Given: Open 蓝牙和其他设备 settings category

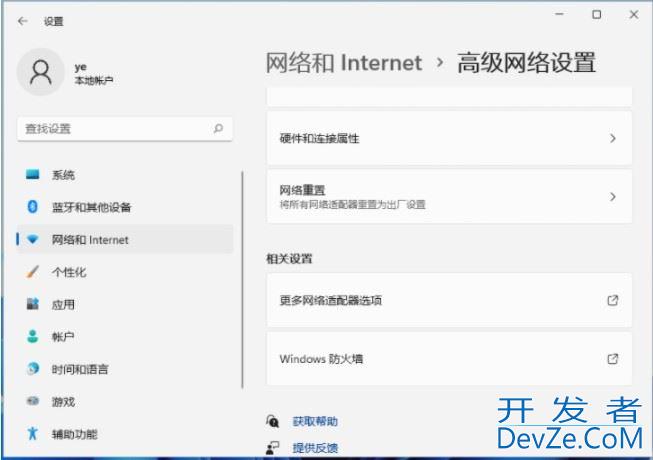Looking at the screenshot, I should coord(125,207).
